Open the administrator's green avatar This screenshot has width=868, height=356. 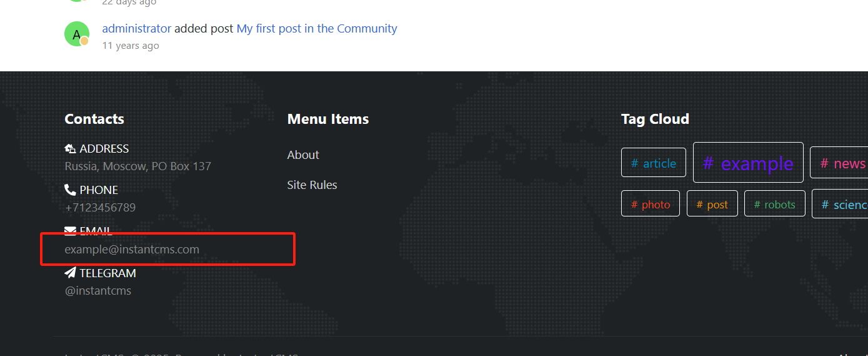point(77,34)
